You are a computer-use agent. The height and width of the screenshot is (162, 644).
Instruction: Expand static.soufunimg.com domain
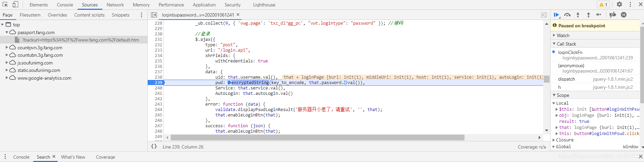click(7, 70)
